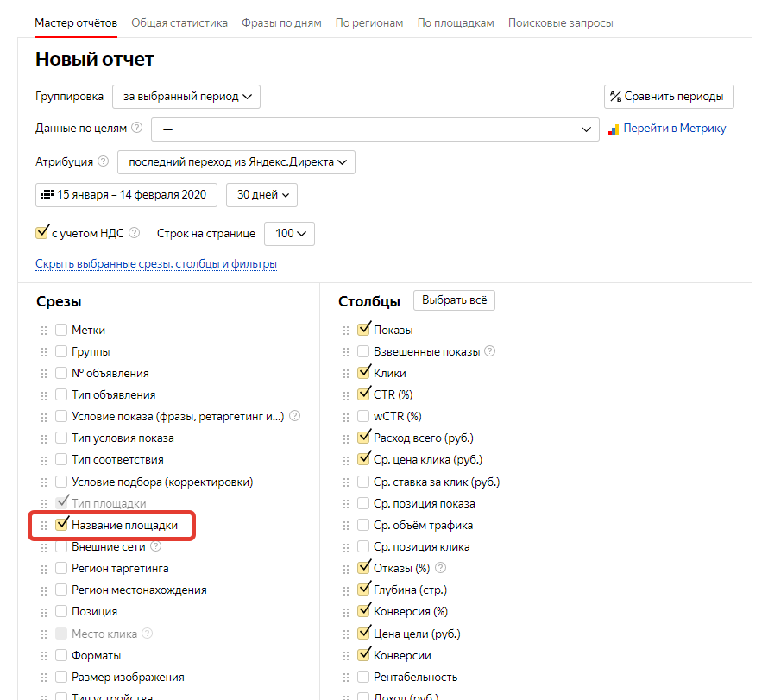768x700 pixels.
Task: Click Metrika chart icon near Перейти в Метрику
Action: pyautogui.click(x=614, y=129)
